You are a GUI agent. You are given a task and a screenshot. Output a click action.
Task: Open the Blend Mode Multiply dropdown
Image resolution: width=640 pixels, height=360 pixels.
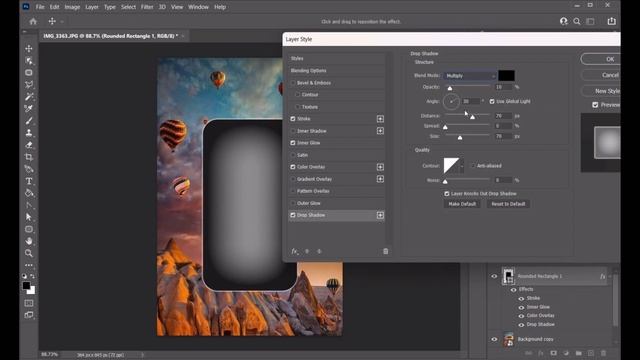(470, 76)
